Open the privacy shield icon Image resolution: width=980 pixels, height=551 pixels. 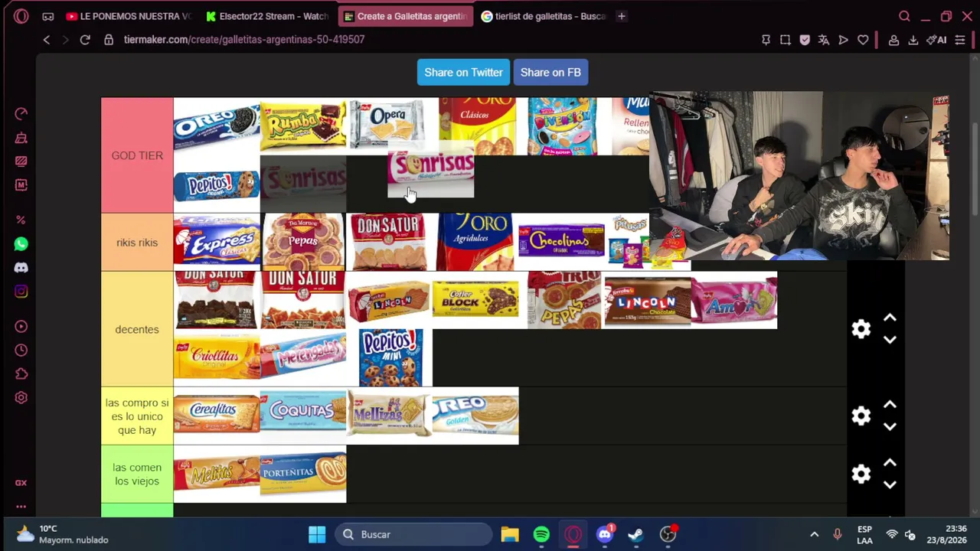coord(805,40)
